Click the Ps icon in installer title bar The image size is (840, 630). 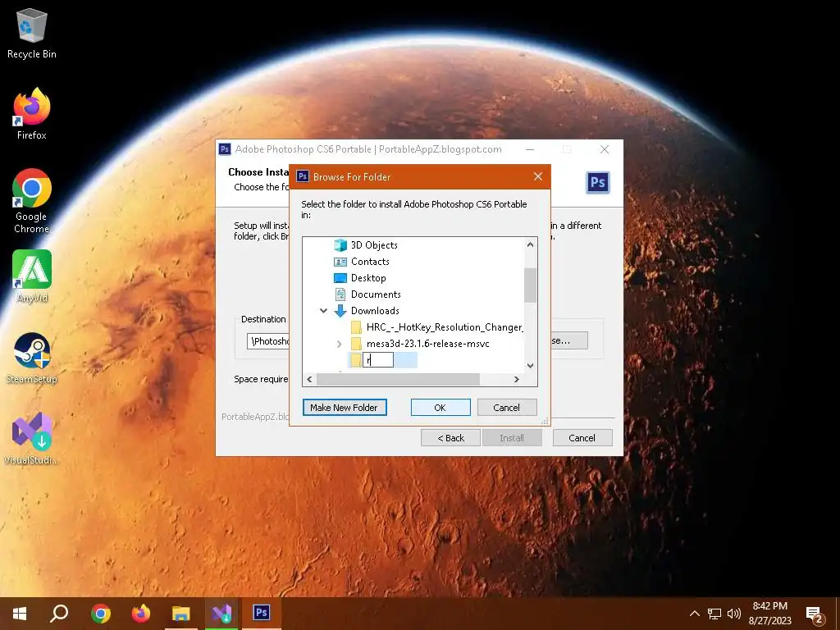(225, 149)
